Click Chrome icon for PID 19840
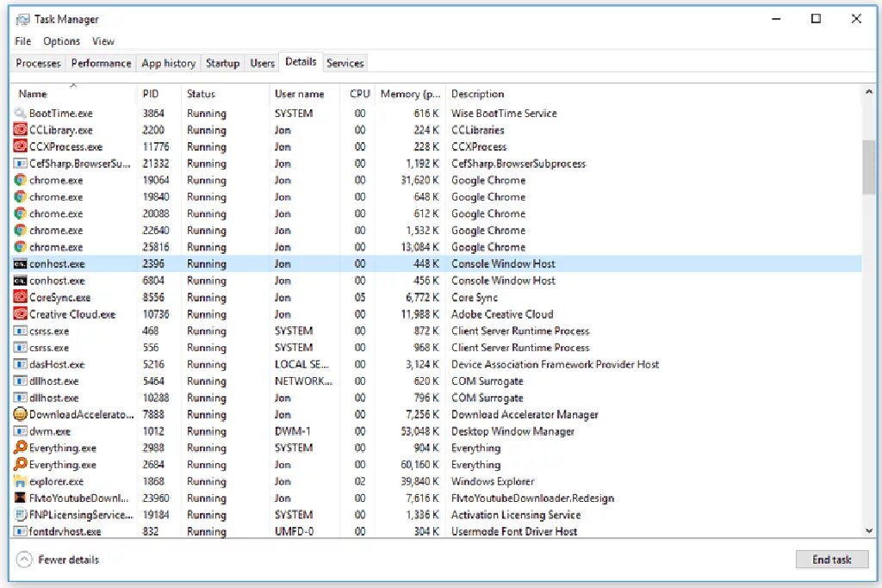 (x=21, y=197)
